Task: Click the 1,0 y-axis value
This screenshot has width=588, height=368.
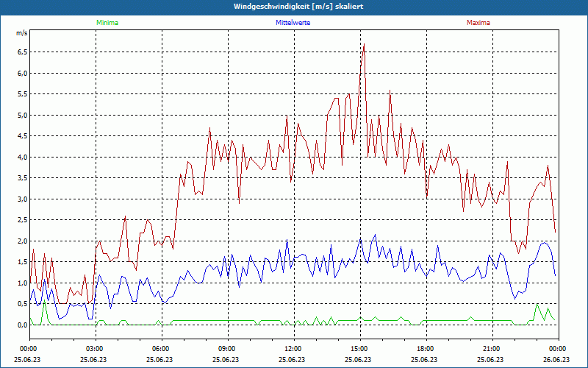Action: click(x=22, y=283)
